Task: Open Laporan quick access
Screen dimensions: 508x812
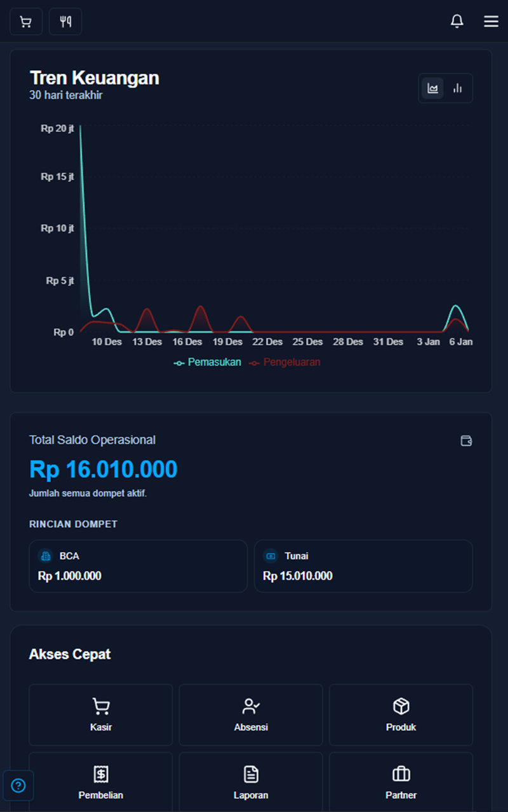Action: 251,782
